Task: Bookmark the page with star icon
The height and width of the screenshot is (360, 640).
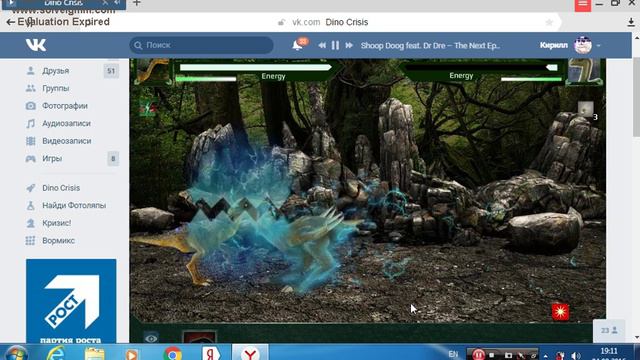Action: pyautogui.click(x=549, y=22)
